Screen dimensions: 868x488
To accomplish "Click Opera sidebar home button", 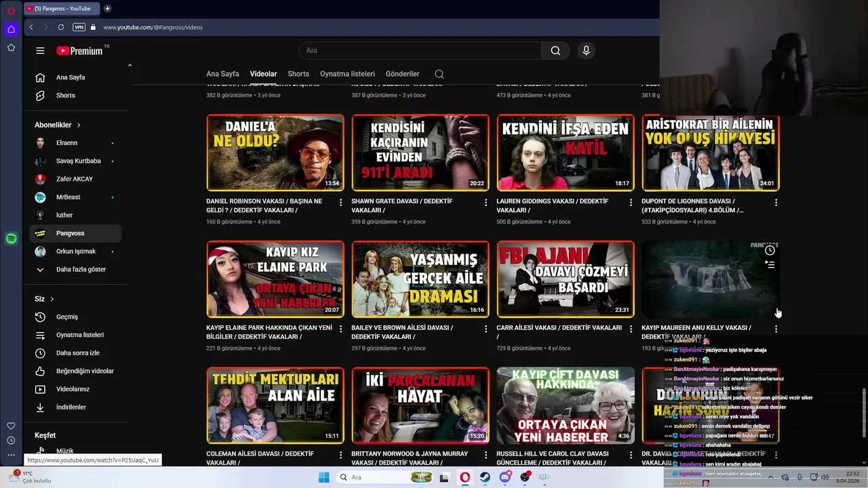I will tap(11, 29).
